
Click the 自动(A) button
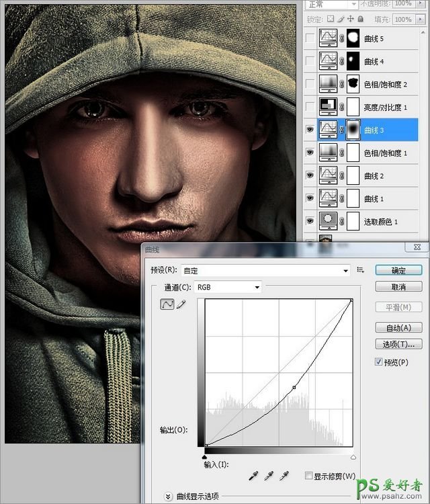398,328
